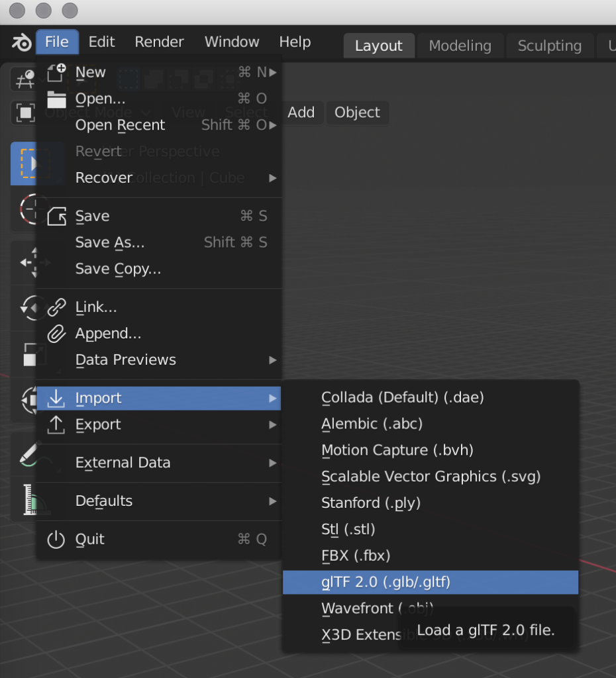Import an FBX (.fbx) file
Screen dimensions: 616x678
[x=431, y=556]
